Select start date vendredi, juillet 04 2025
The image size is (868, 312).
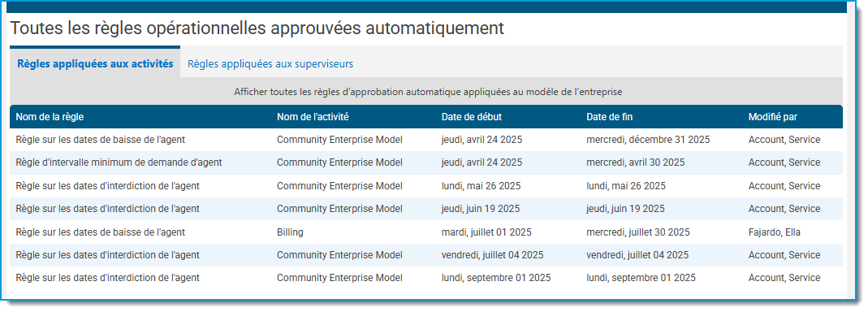(x=492, y=255)
